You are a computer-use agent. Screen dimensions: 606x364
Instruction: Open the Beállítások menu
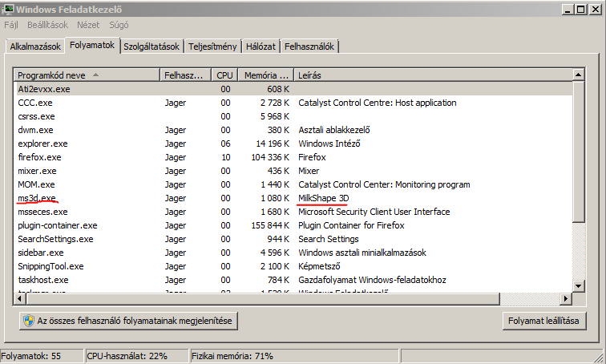[49, 26]
